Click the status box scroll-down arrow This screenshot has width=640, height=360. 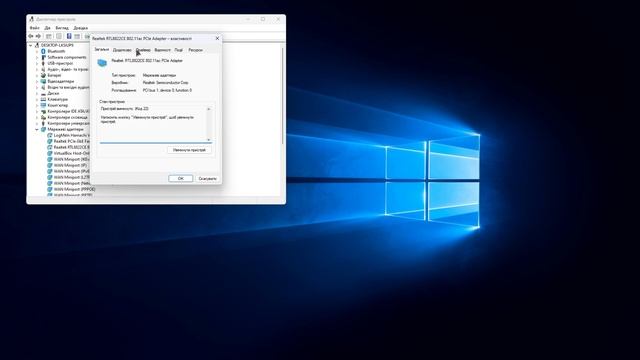(209, 140)
